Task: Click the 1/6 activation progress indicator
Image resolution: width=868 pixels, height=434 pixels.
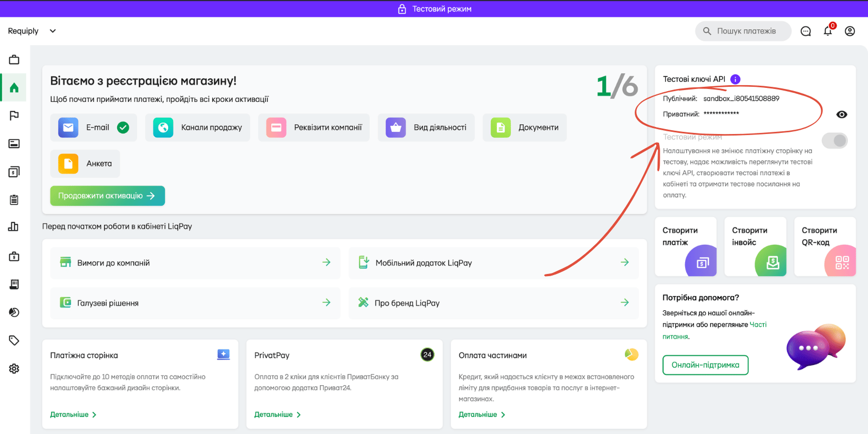Action: [x=617, y=87]
